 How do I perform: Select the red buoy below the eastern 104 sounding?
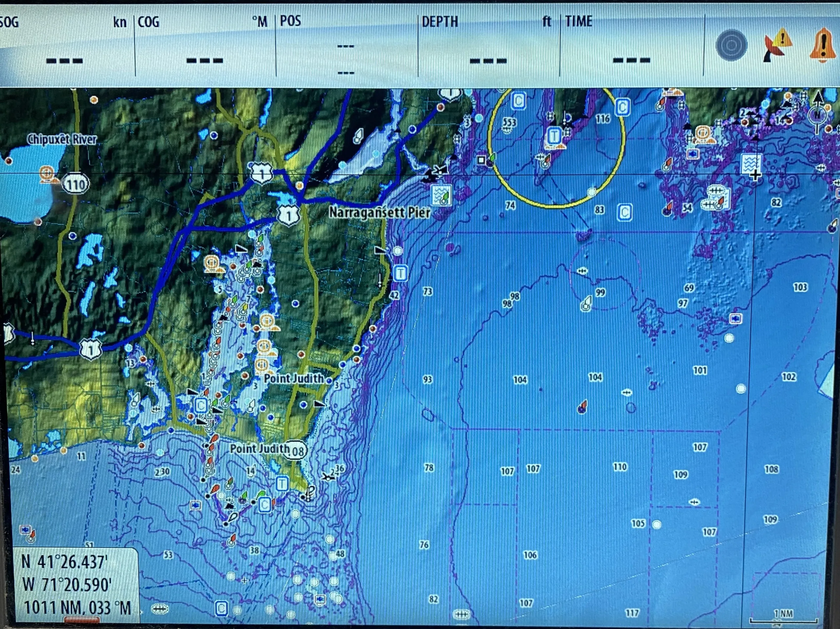coord(582,407)
